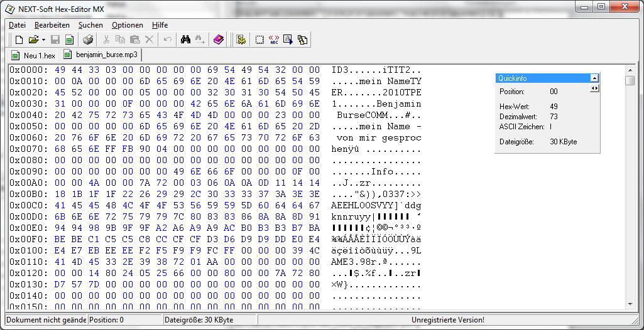Viewport: 644px width, 330px height.
Task: Click the last toolbar icon with overlapping pages
Action: click(x=303, y=40)
